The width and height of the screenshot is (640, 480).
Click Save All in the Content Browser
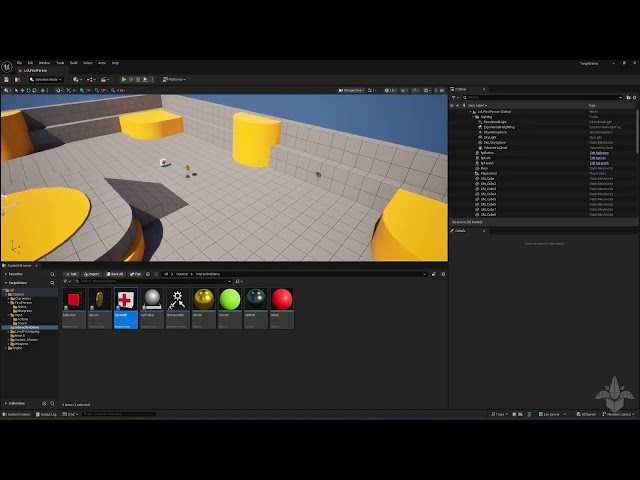114,274
